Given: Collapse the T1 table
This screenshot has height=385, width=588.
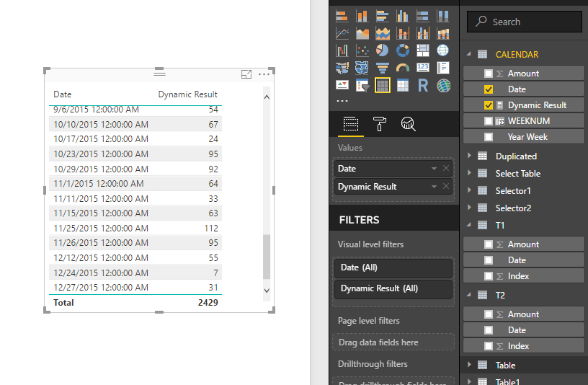Looking at the screenshot, I should click(x=469, y=225).
